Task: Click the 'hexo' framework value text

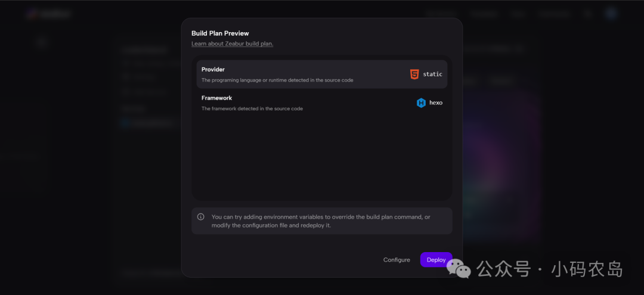Action: tap(436, 103)
